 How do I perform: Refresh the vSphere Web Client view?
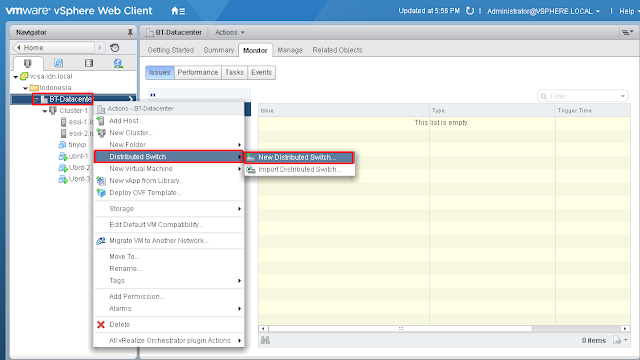coord(470,11)
